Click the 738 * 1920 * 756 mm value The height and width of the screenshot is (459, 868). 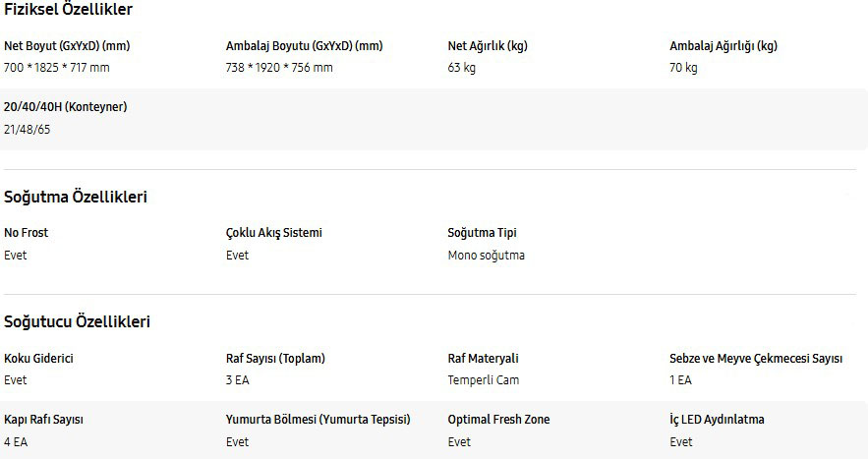coord(279,68)
